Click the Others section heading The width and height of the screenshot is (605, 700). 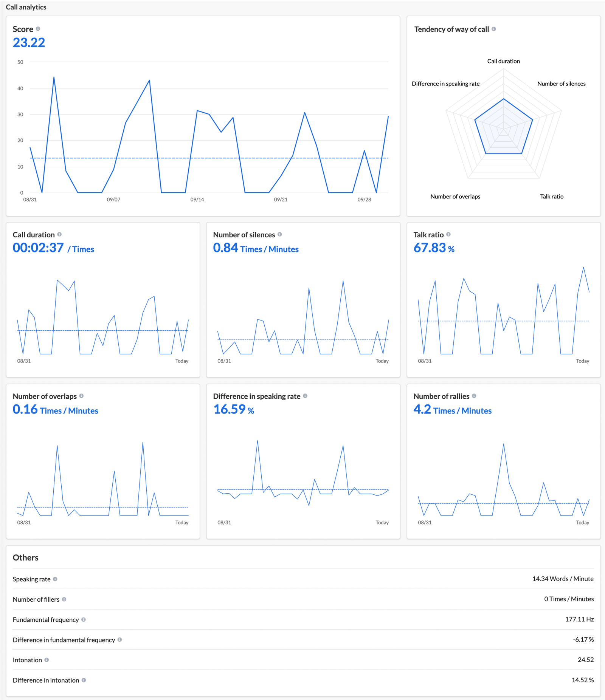pos(25,558)
